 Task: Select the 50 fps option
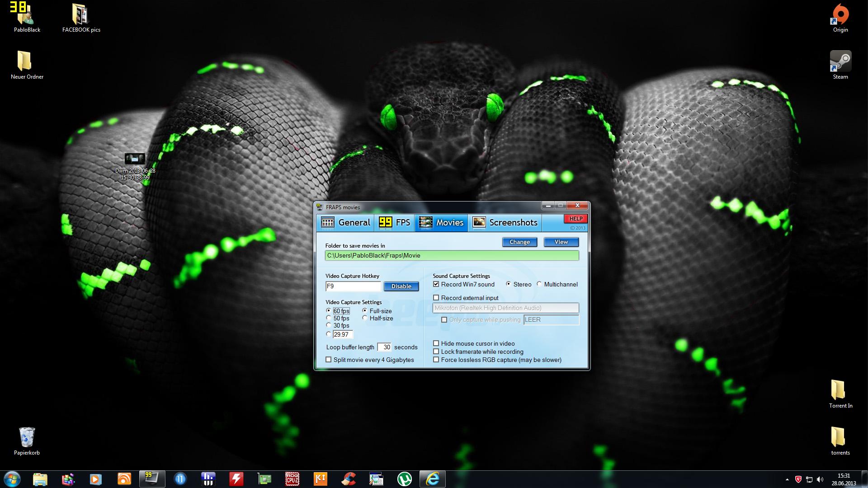(329, 318)
